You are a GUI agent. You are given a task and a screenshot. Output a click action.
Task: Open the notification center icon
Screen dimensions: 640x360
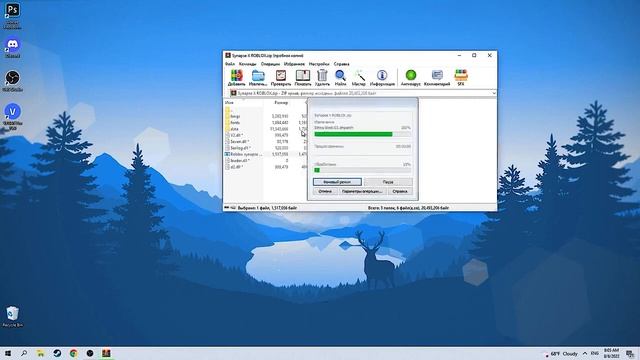631,353
